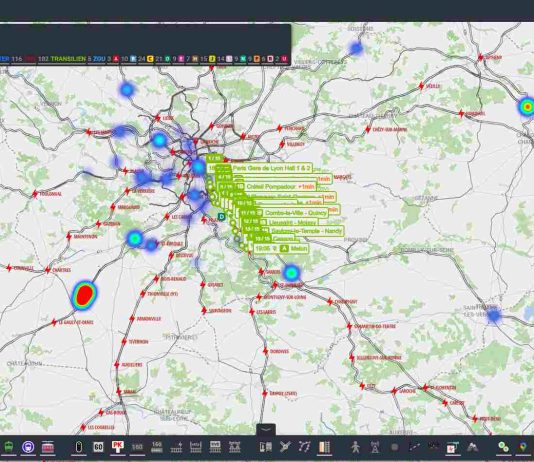Click the Arrainville substation marker
Screen dimensions: 534x462
(x=132, y=319)
